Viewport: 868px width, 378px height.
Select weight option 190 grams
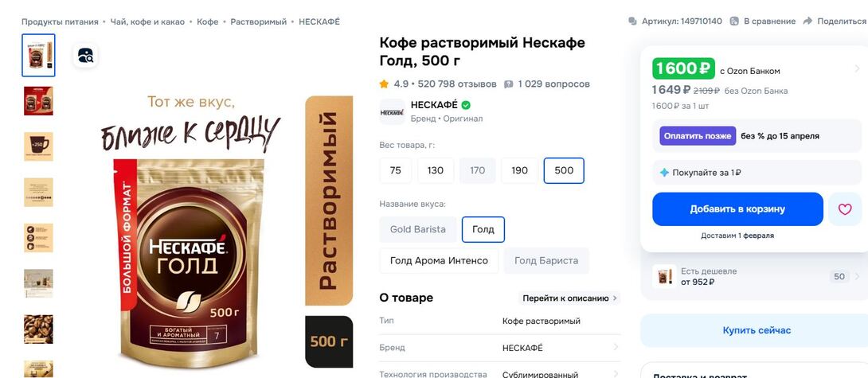click(519, 170)
